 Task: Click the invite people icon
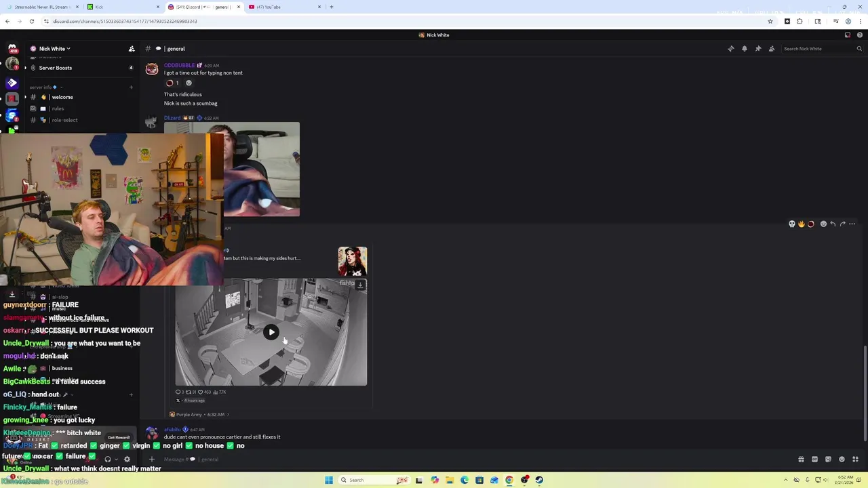click(x=132, y=49)
